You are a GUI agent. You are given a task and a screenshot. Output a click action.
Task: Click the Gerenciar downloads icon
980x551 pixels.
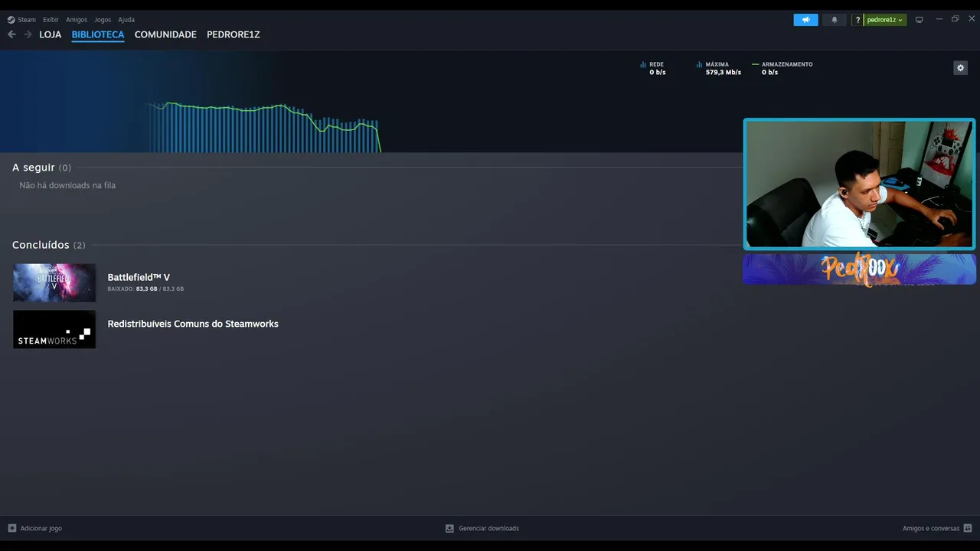(450, 528)
